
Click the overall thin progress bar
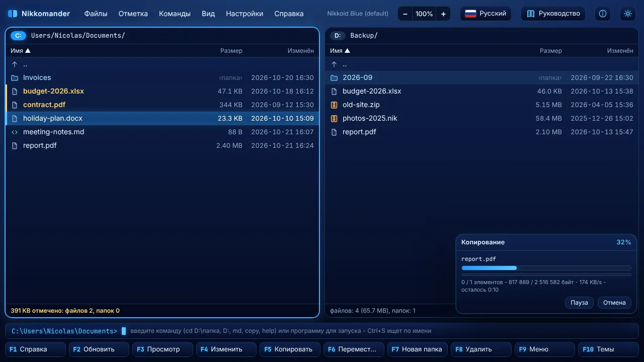click(x=546, y=275)
